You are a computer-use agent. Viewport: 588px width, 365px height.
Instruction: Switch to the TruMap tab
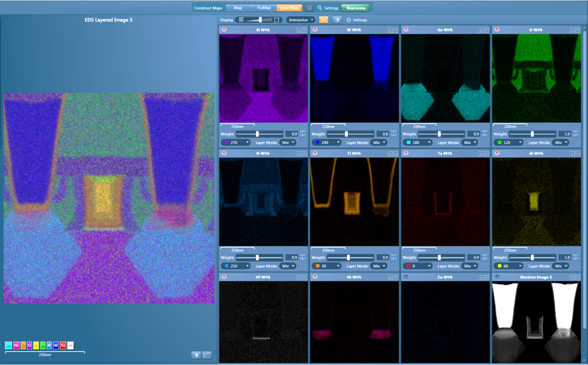coord(263,8)
